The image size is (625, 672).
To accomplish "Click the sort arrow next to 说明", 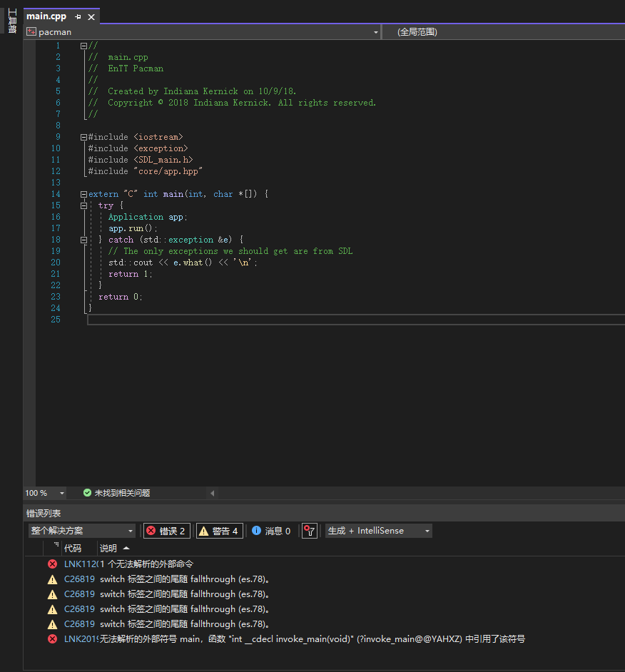I will (x=126, y=548).
